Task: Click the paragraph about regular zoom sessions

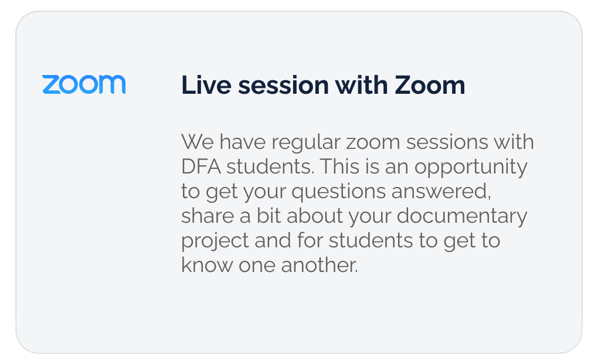Action: (358, 203)
